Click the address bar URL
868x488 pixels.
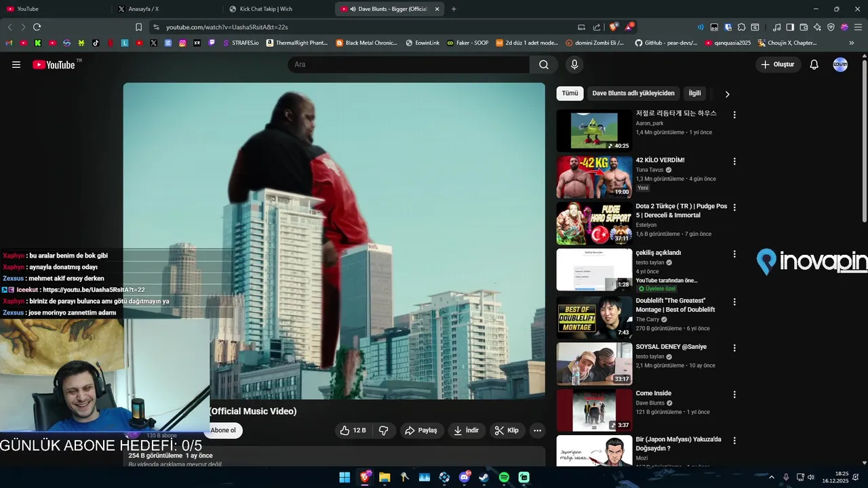point(227,27)
